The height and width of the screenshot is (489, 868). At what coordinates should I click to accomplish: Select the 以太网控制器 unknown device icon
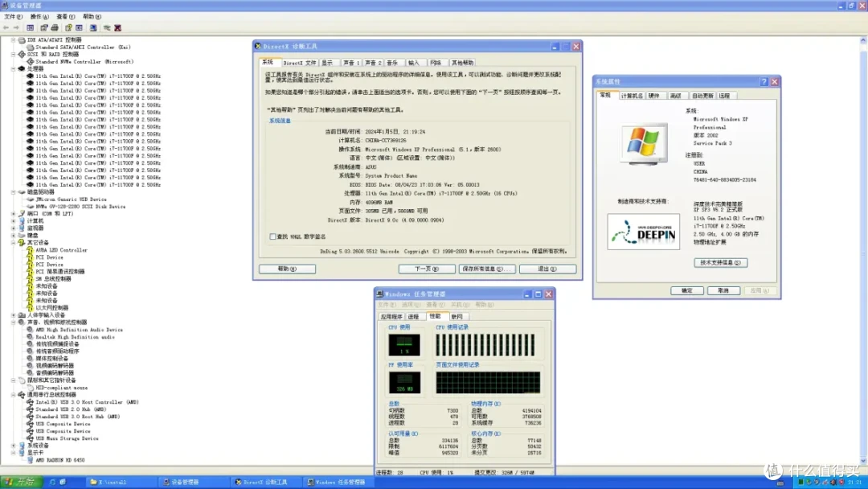click(30, 308)
